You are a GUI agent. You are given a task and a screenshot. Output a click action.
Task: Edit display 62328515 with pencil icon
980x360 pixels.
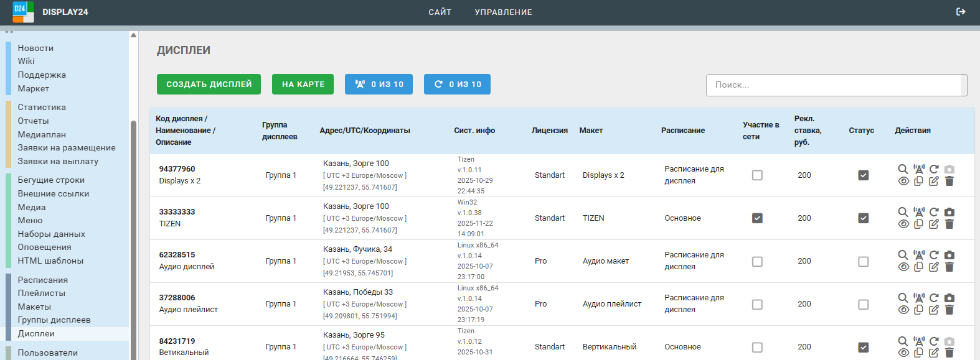tap(933, 267)
